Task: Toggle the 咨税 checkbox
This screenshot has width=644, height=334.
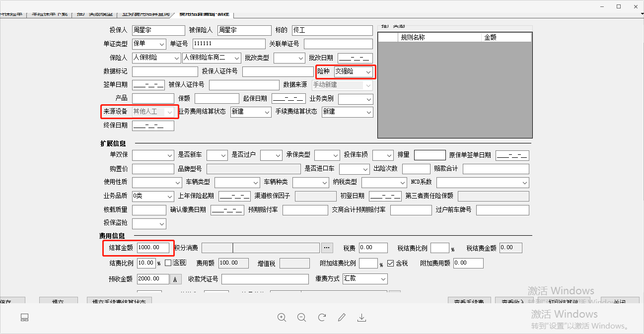Action: click(x=168, y=263)
